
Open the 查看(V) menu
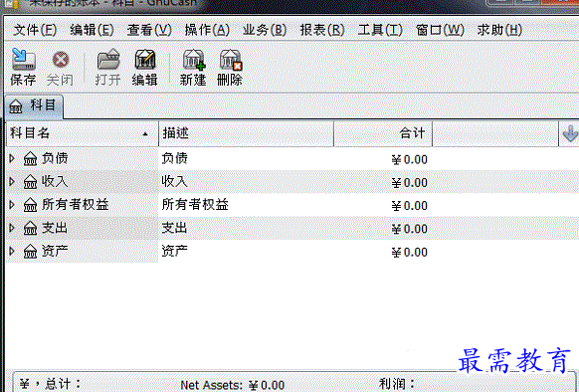149,30
